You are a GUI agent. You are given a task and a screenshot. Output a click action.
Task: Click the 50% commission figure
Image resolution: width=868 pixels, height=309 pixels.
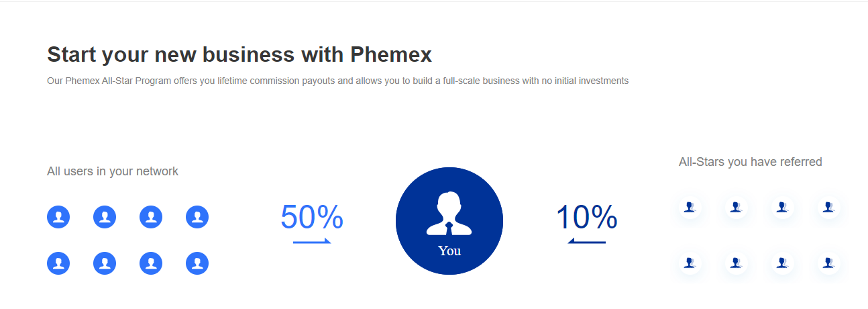point(312,218)
